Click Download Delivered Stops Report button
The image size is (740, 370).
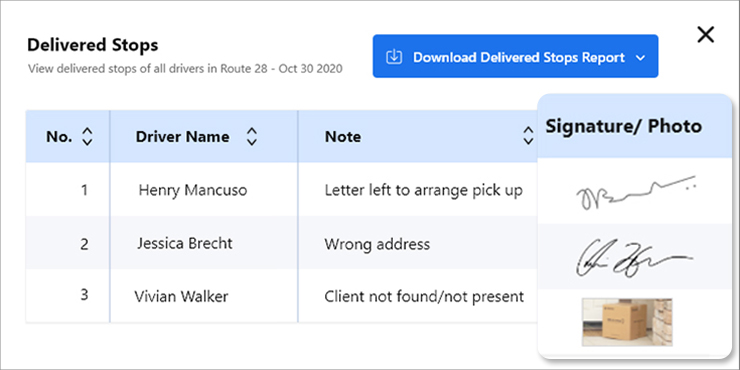point(515,56)
